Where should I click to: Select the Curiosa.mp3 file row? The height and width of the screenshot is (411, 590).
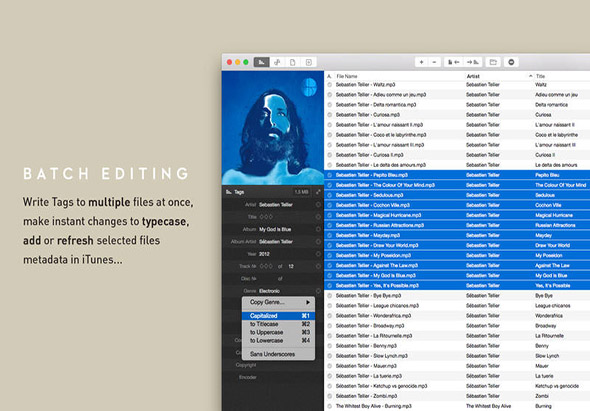tap(457, 115)
